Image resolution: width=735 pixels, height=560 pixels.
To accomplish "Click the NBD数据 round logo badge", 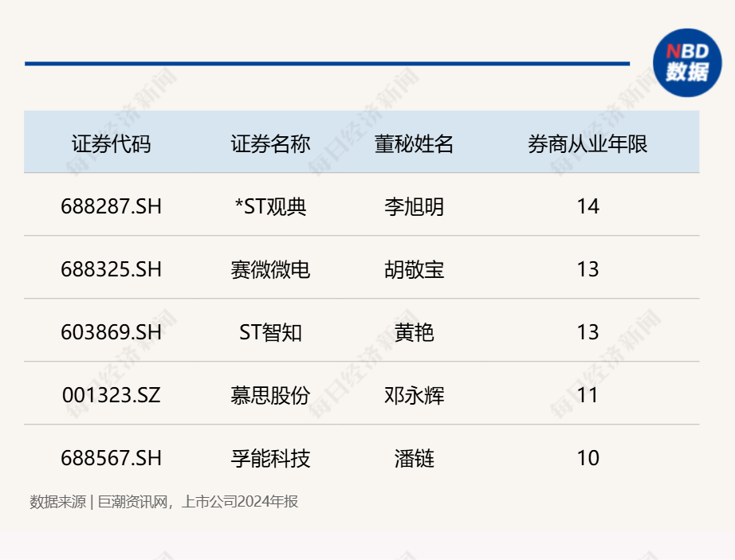I will [687, 63].
